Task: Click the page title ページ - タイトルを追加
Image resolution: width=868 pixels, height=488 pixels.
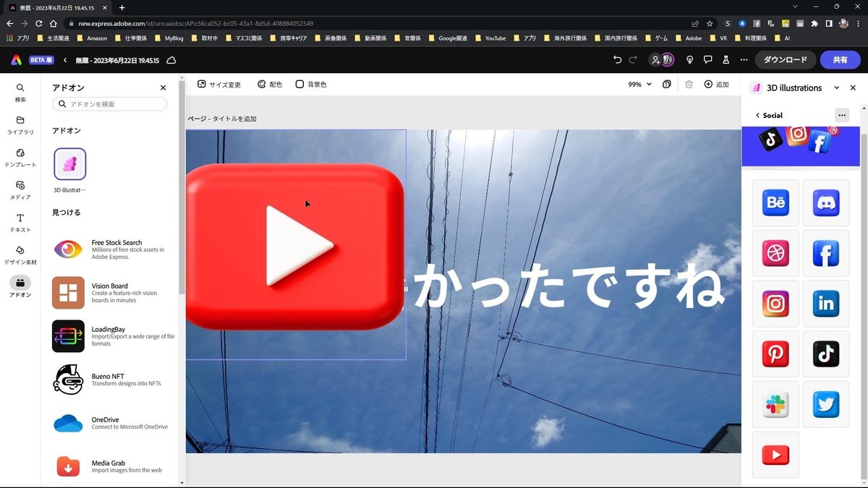Action: click(222, 119)
